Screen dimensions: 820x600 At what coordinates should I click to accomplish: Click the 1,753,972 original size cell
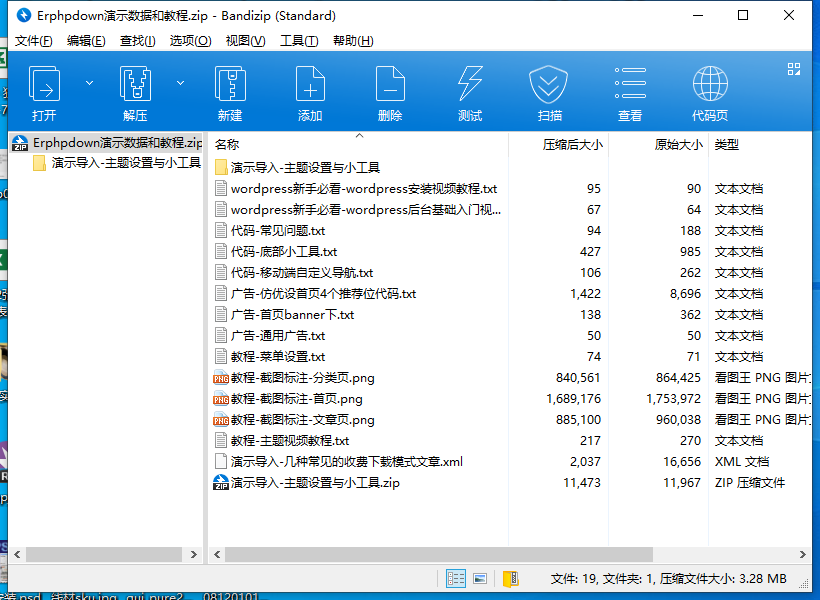click(x=673, y=399)
